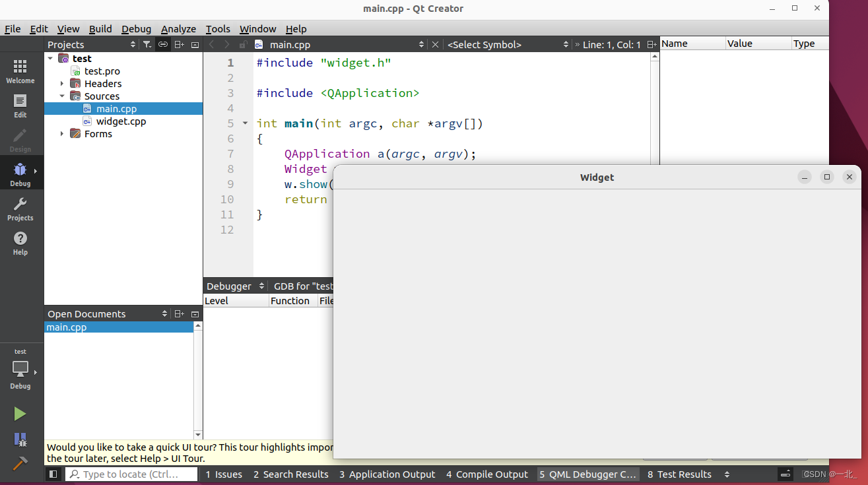
Task: Open Edit mode in the left sidebar
Action: pyautogui.click(x=20, y=106)
